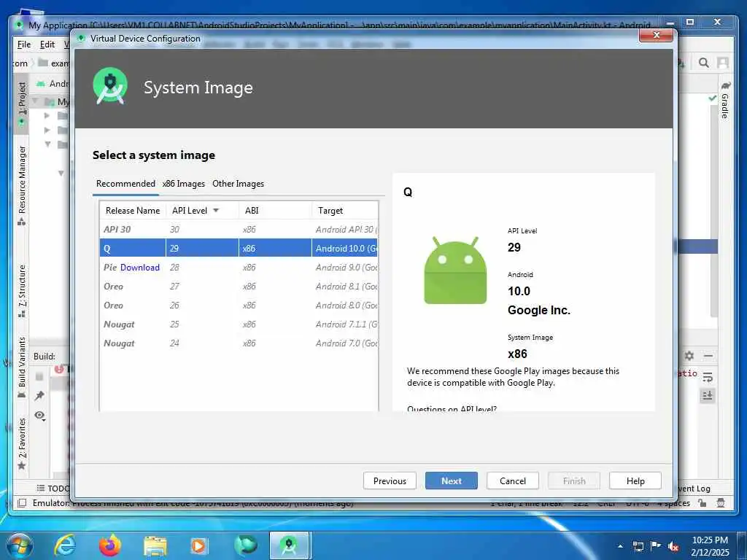This screenshot has height=560, width=747.
Task: Open the File menu in Android Studio
Action: [24, 44]
